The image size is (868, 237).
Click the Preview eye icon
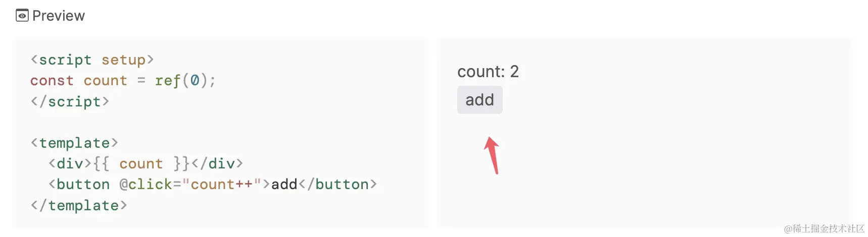[22, 16]
